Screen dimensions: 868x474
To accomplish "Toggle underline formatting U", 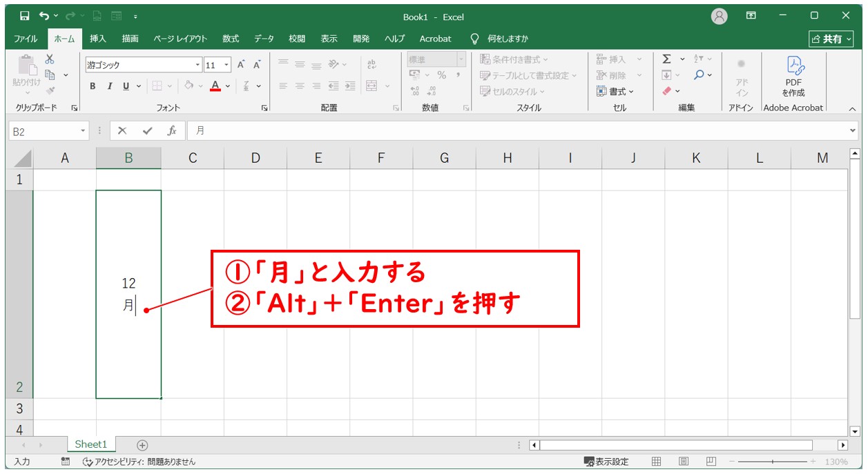I will tap(126, 86).
